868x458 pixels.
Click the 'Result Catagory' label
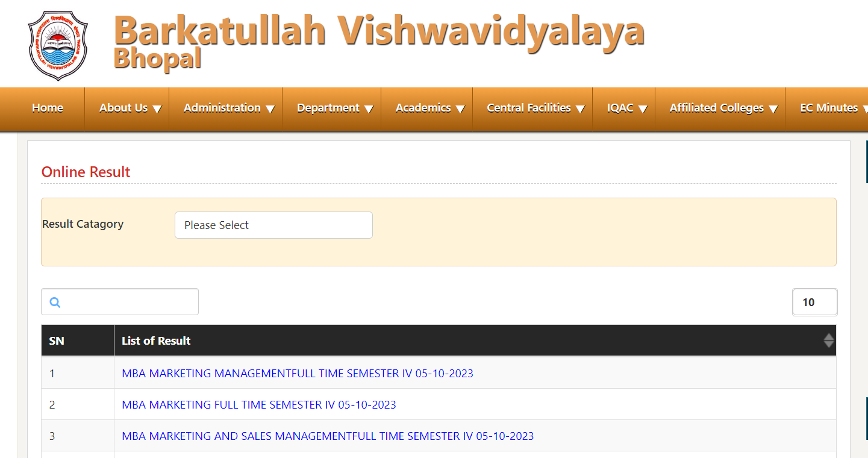coord(83,224)
